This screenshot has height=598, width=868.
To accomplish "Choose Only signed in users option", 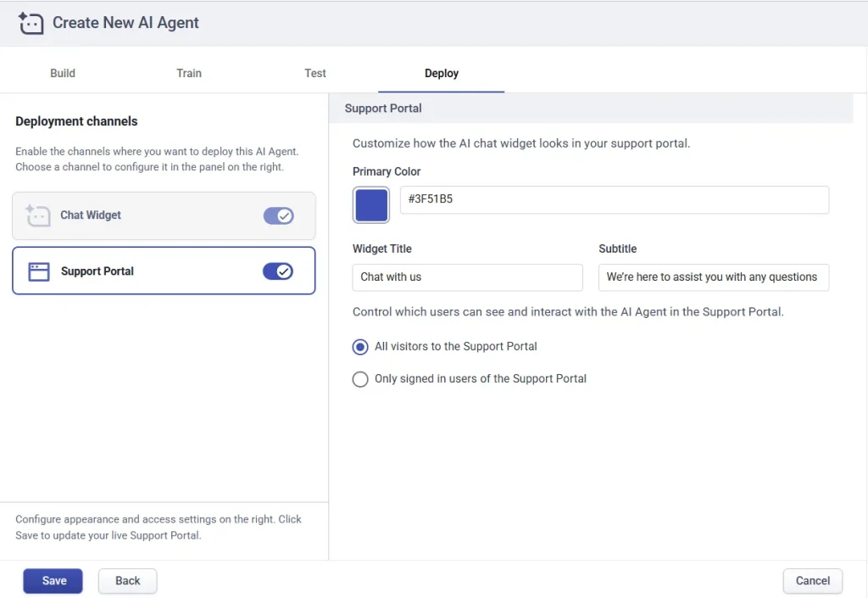I will (x=360, y=379).
